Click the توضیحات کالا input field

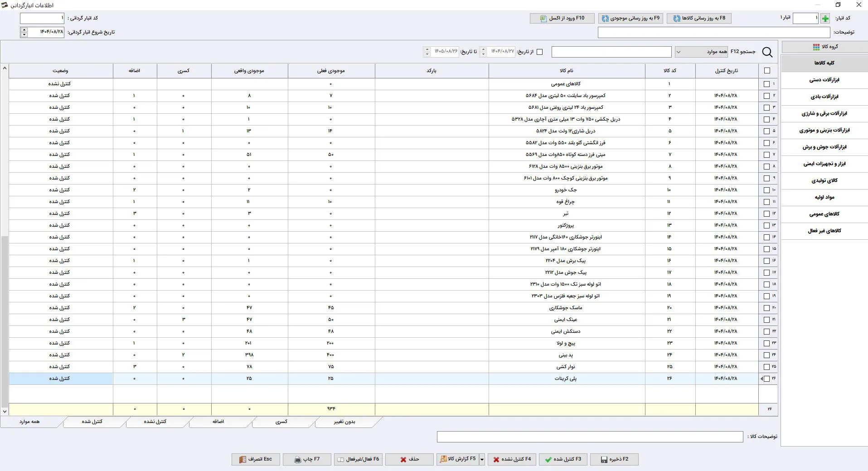coord(590,437)
